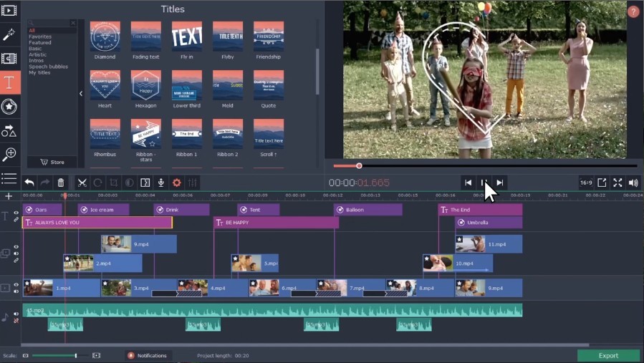Open the Help question mark
This screenshot has height=363, width=644.
point(633,11)
